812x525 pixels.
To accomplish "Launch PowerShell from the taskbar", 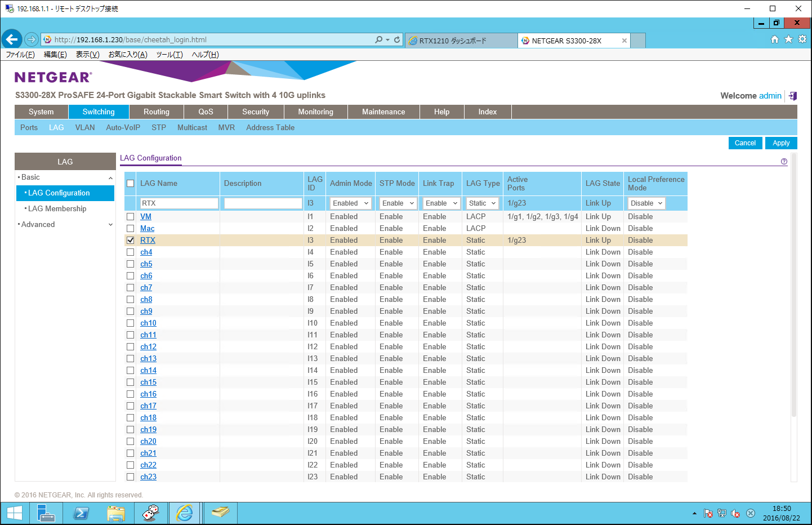I will coord(81,513).
